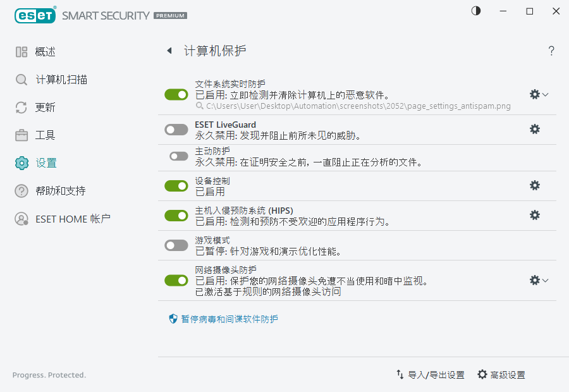Expand the 网络摄像头防护 gear dropdown arrow
The height and width of the screenshot is (392, 569).
pos(544,280)
